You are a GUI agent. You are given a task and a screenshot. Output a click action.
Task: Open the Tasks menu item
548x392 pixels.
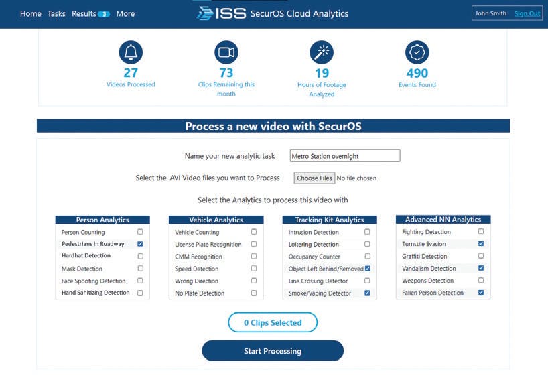click(x=56, y=13)
